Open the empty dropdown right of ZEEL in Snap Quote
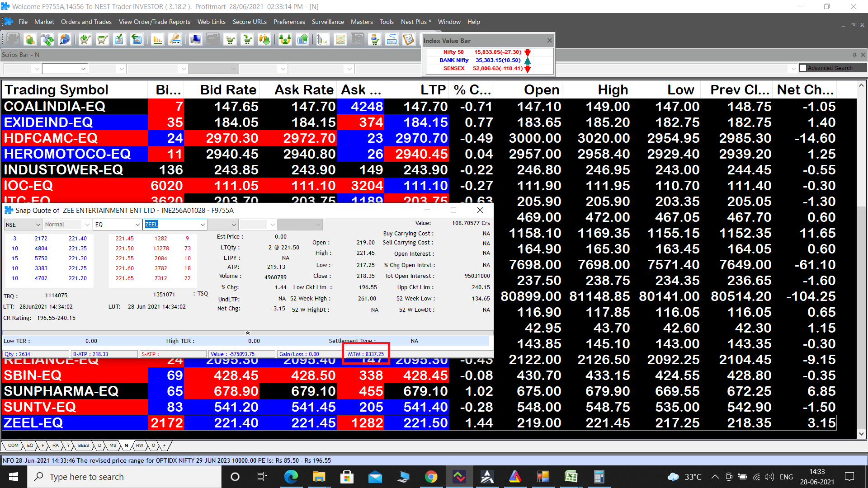Screen dimensions: 868x488 tap(223, 225)
